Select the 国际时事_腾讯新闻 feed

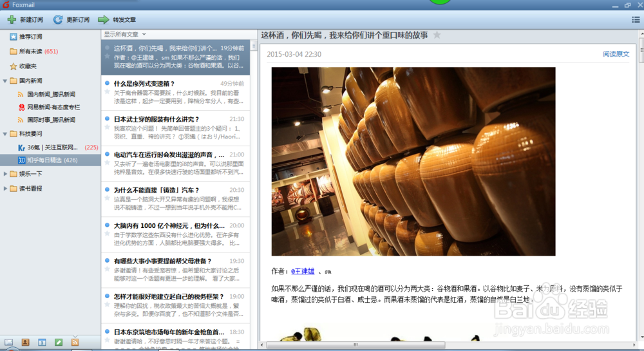point(46,120)
